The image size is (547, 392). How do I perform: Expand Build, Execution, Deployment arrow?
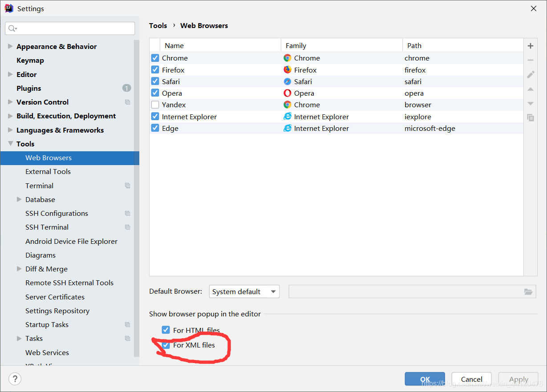10,116
